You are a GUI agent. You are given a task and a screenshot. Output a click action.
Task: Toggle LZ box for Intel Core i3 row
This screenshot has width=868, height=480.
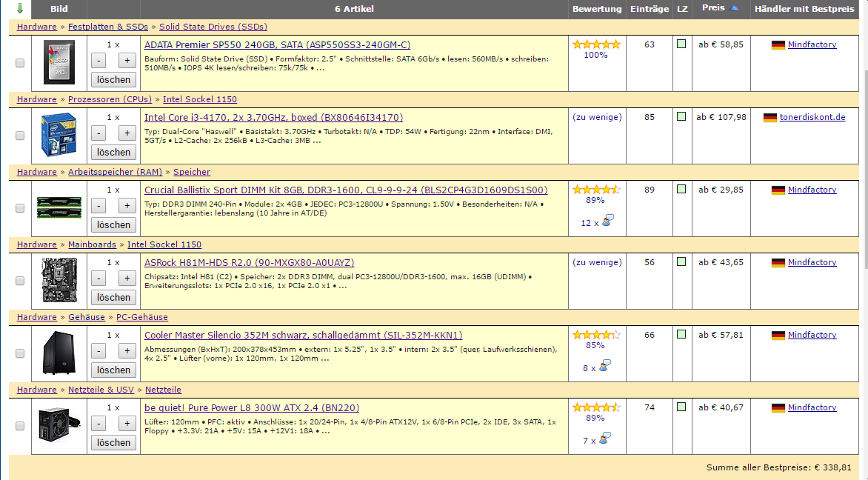(x=681, y=116)
